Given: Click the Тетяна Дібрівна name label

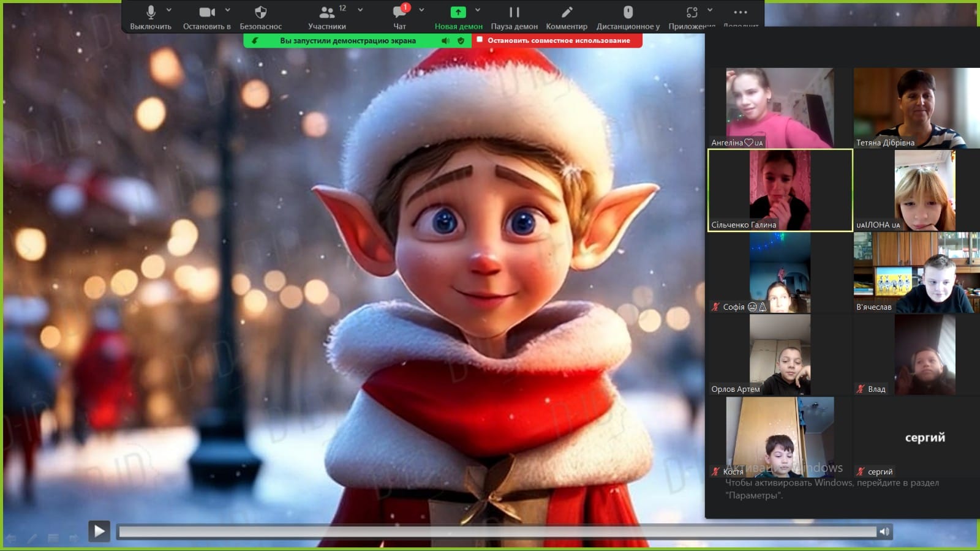Looking at the screenshot, I should point(885,143).
